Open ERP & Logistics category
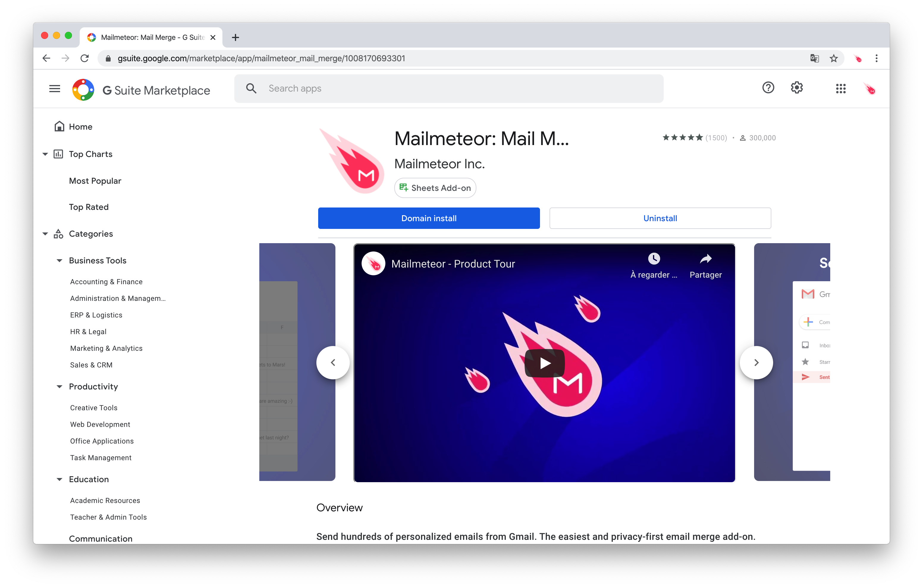Viewport: 923px width, 588px height. (x=96, y=315)
